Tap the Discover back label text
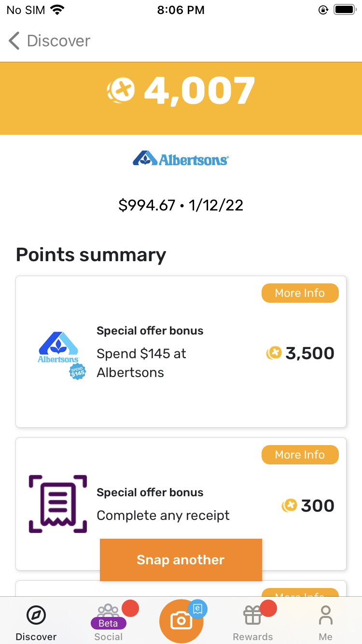 [x=58, y=41]
